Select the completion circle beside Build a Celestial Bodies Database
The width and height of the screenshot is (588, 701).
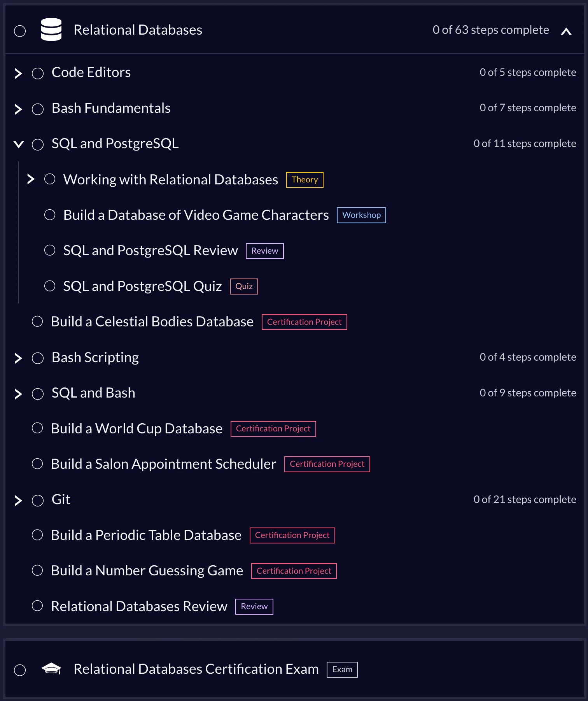click(37, 321)
